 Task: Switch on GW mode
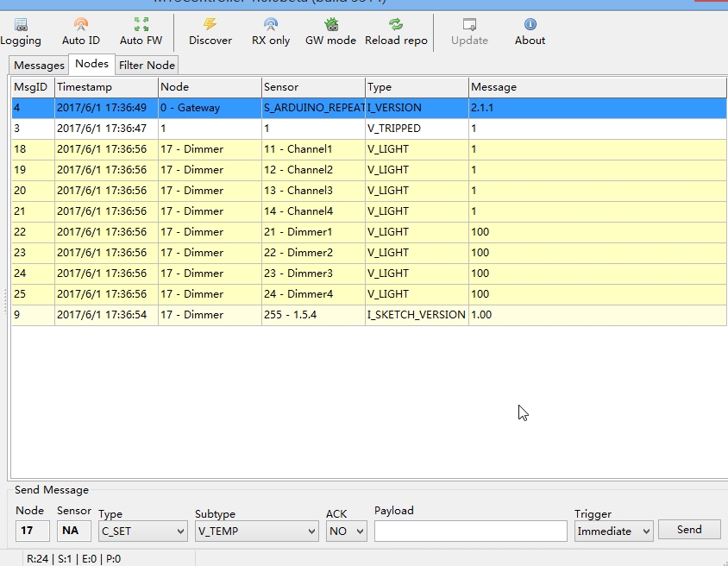330,31
